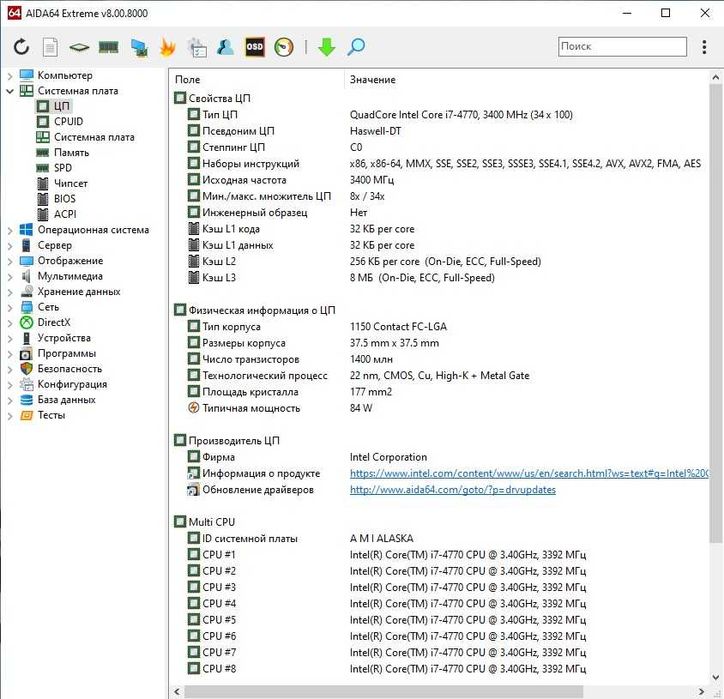Select Безопасность in the tree
The height and width of the screenshot is (699, 724).
(x=61, y=369)
